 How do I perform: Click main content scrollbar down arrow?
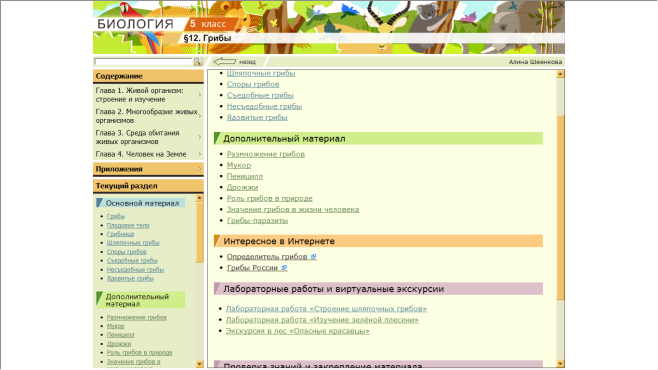[x=560, y=364]
